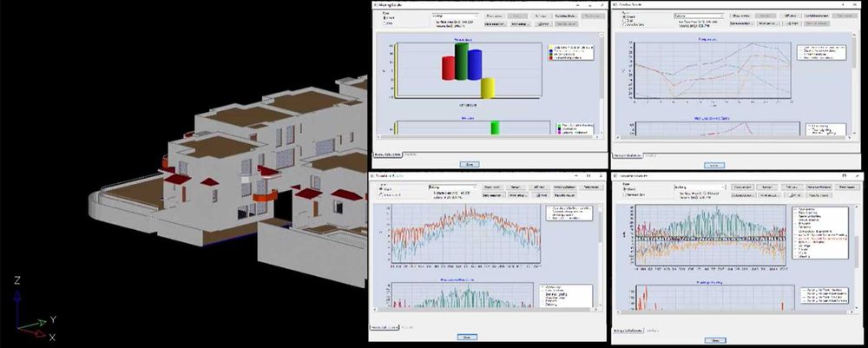This screenshot has width=868, height=348.
Task: Switch to the second tab in the bar chart window
Action: [410, 154]
